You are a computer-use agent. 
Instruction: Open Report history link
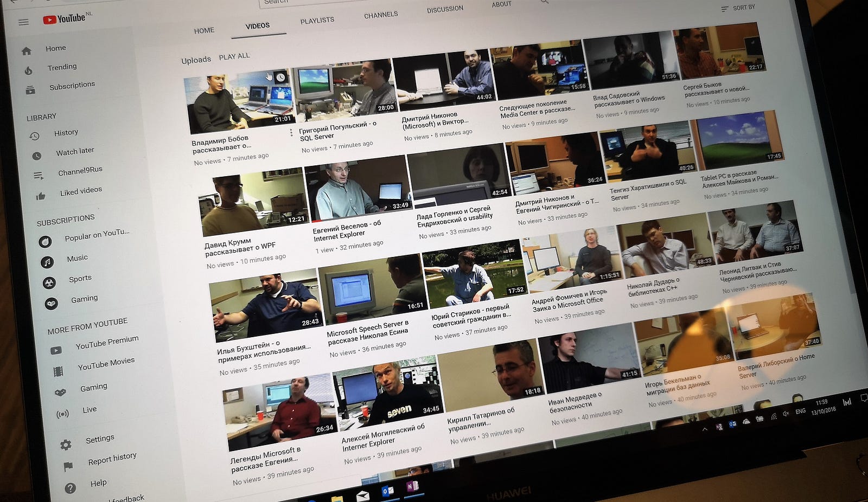pyautogui.click(x=112, y=459)
